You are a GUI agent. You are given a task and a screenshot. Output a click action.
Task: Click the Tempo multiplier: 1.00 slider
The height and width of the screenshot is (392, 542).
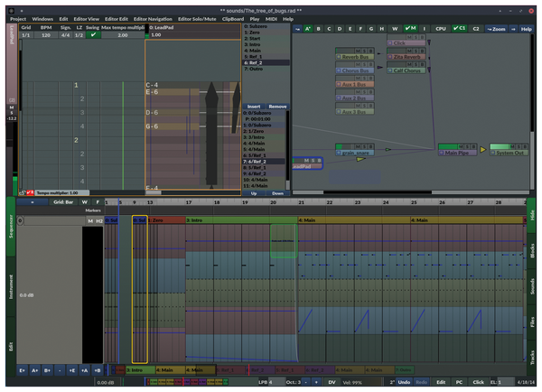coord(61,192)
